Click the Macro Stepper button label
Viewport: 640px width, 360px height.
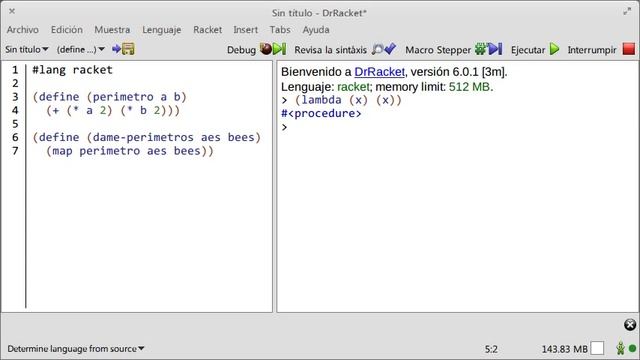tap(438, 50)
